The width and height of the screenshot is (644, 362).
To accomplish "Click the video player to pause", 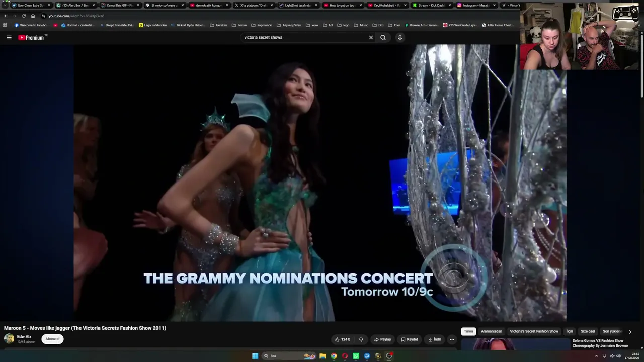I will point(320,183).
